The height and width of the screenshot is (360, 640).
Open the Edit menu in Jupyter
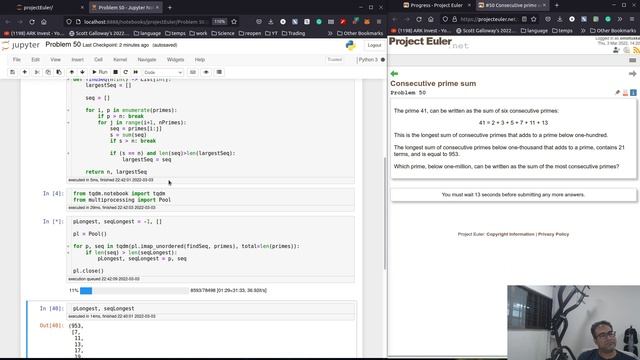(x=36, y=60)
